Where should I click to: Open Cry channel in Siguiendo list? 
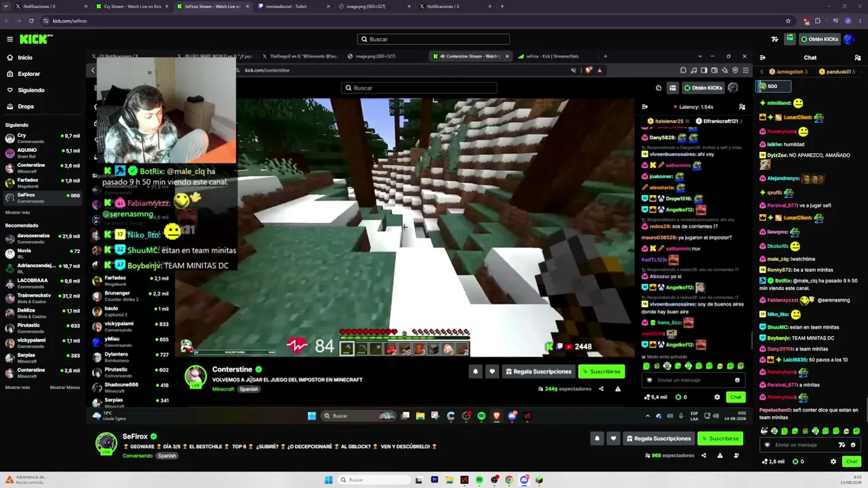pos(43,138)
